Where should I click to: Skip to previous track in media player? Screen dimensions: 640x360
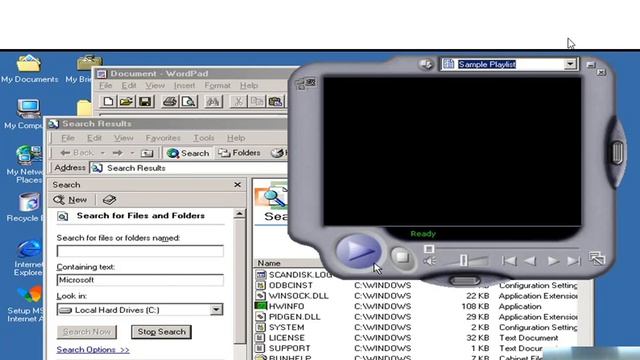pyautogui.click(x=509, y=261)
